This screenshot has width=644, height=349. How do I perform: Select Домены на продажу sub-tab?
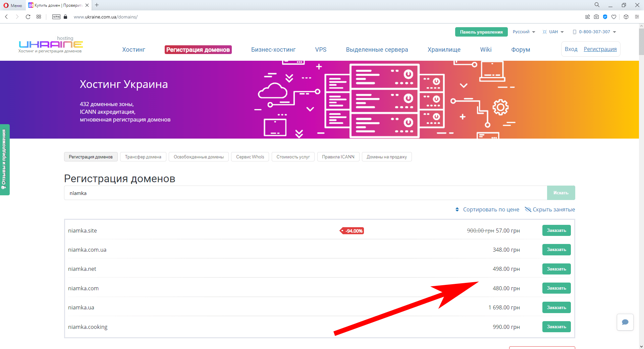point(387,157)
